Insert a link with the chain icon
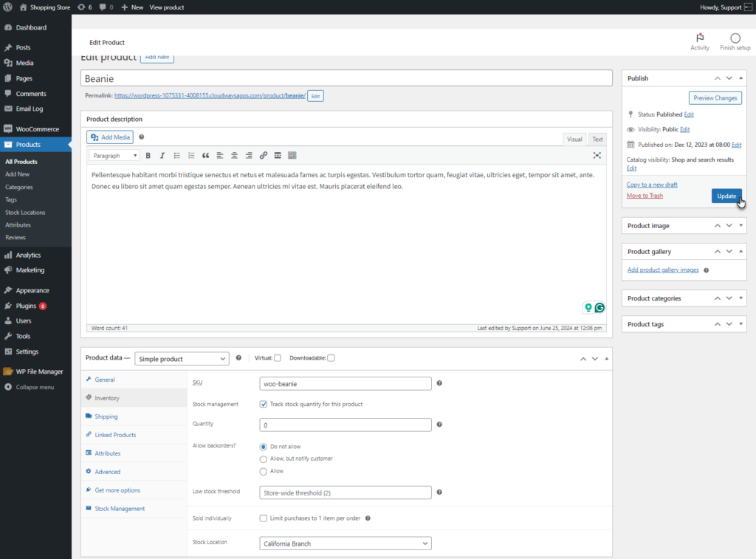This screenshot has width=756, height=559. [264, 155]
